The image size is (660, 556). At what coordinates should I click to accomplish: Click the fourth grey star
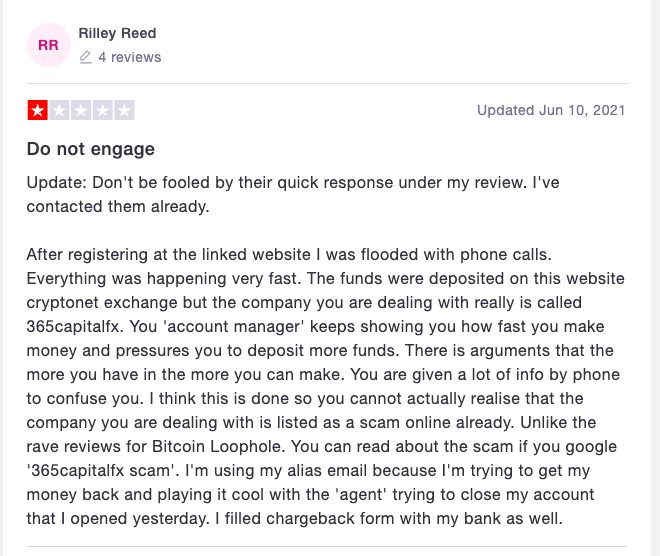(102, 111)
